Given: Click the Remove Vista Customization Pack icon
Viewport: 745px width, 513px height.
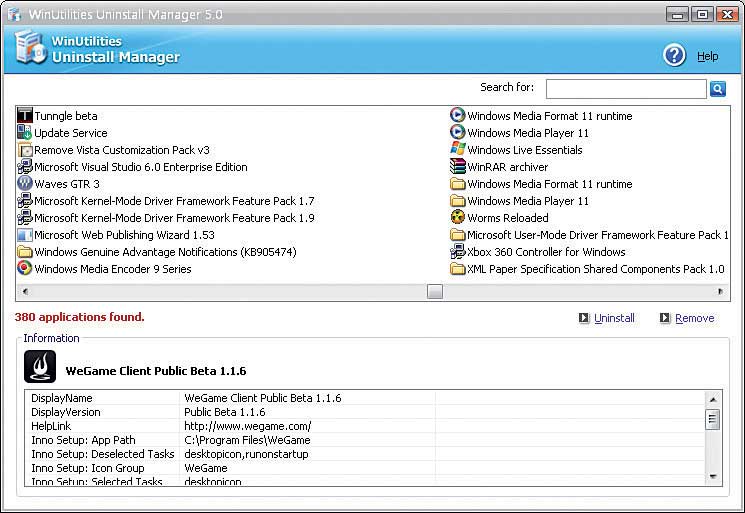Looking at the screenshot, I should click(x=25, y=150).
